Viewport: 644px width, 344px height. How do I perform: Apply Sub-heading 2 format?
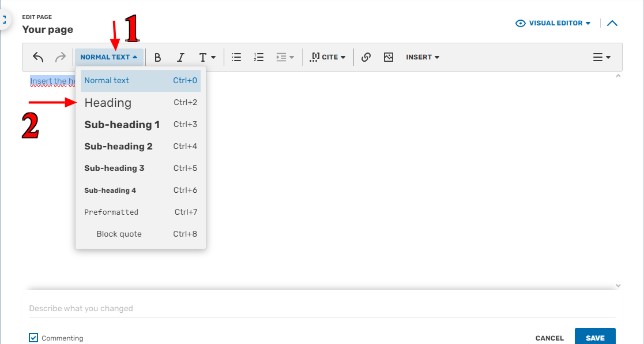pyautogui.click(x=141, y=146)
